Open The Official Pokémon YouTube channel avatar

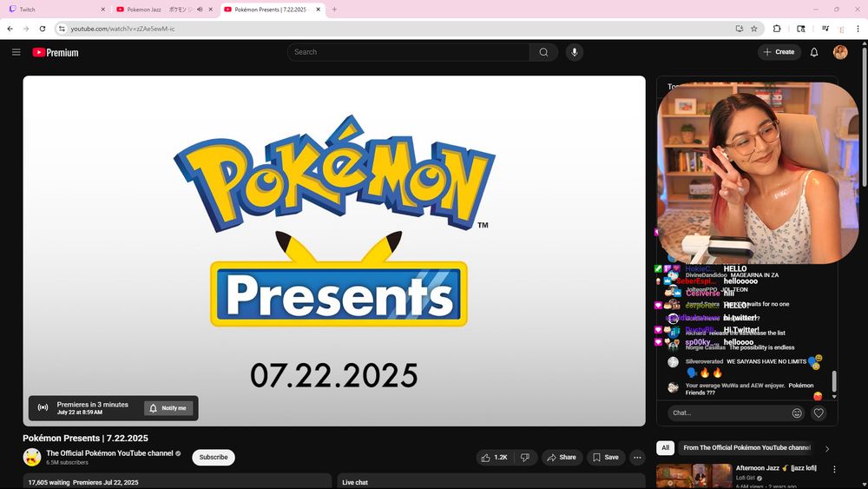tap(32, 457)
